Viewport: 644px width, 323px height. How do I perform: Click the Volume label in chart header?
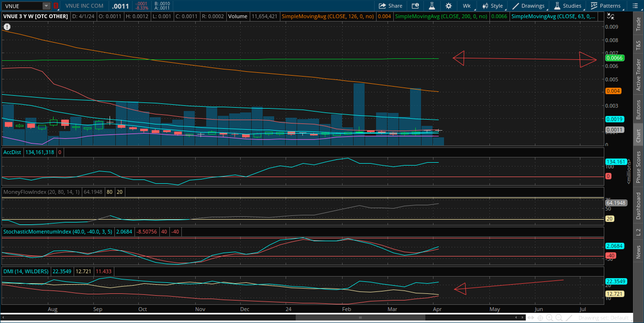(237, 17)
